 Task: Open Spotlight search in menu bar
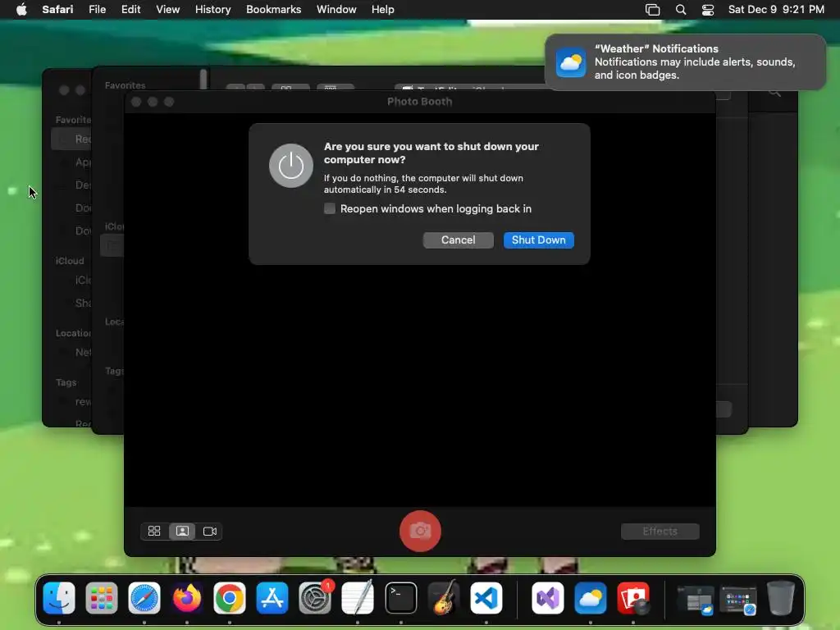[680, 10]
